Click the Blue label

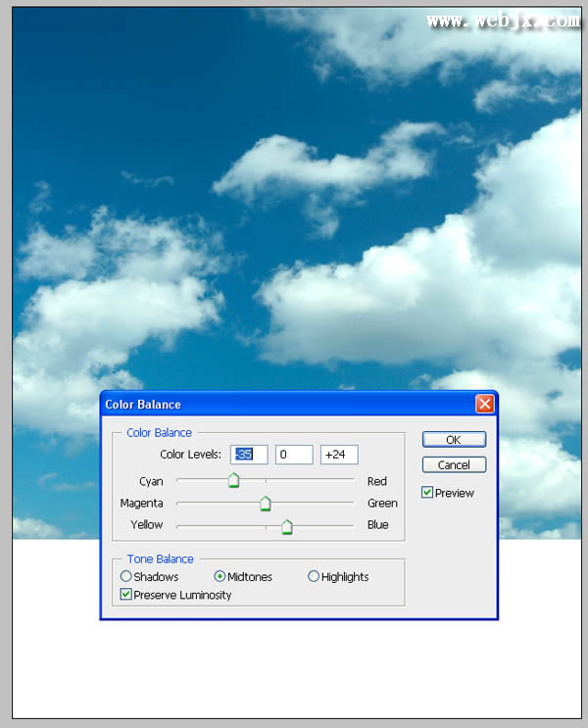point(377,524)
